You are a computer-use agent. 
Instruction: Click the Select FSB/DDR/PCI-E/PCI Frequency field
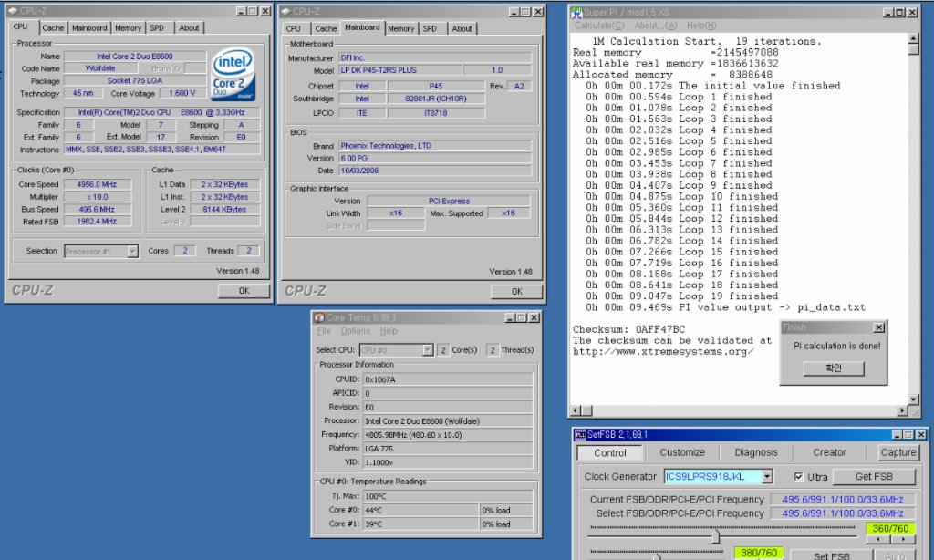coord(843,513)
